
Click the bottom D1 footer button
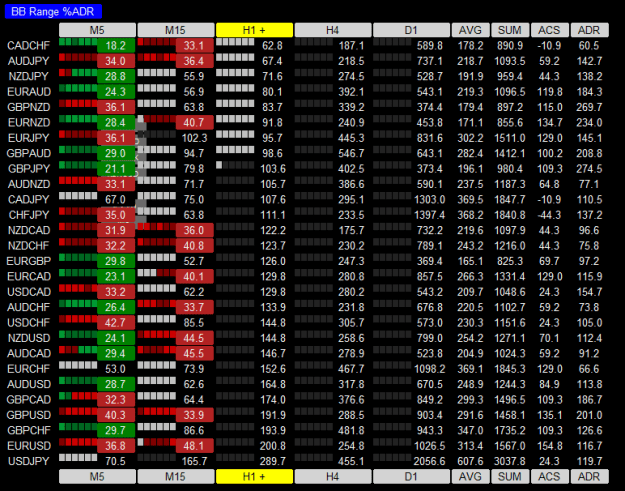411,476
